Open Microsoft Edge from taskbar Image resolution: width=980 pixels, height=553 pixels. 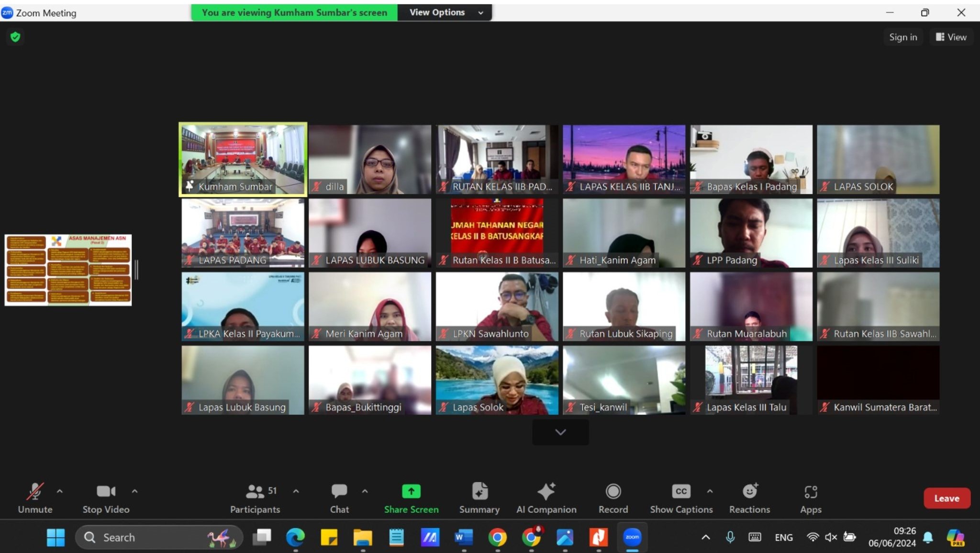(295, 537)
